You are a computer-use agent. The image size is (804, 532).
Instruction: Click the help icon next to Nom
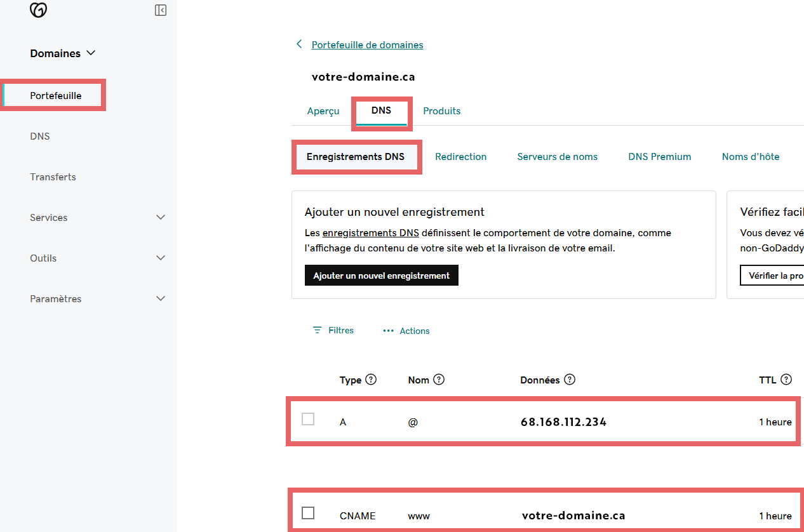(x=439, y=379)
